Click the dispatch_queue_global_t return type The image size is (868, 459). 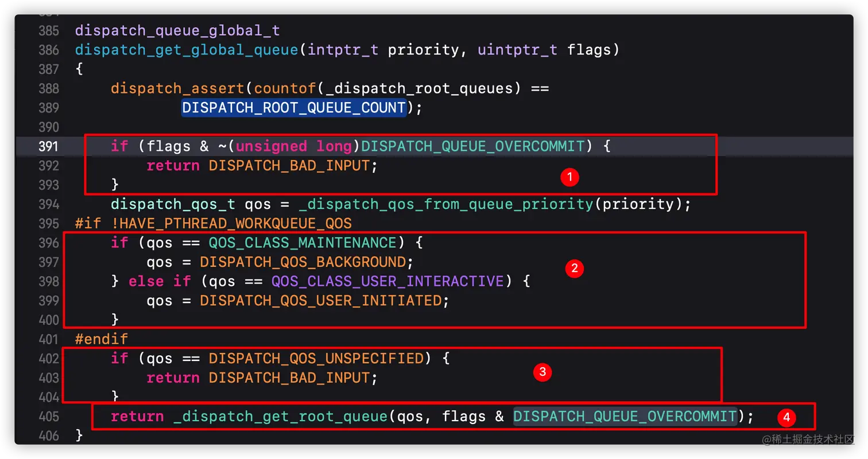[x=177, y=30]
